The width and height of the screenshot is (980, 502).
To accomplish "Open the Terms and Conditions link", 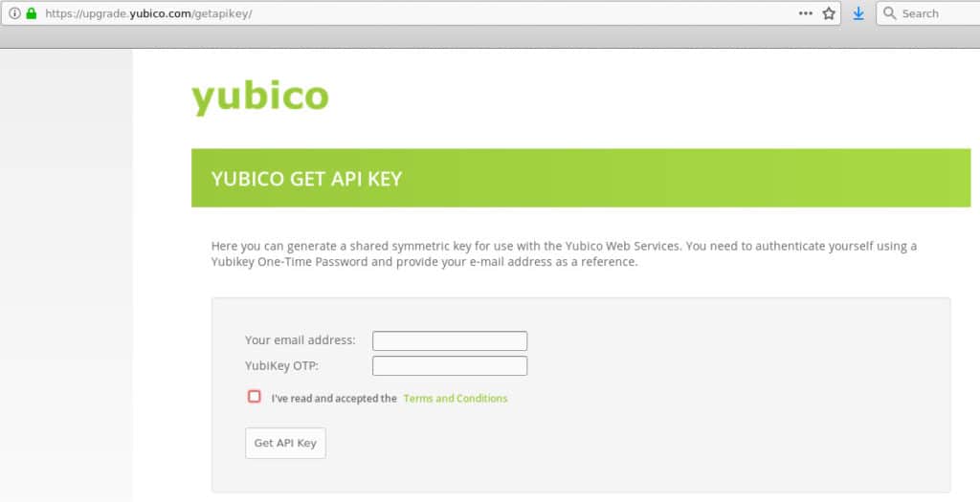I will (456, 399).
